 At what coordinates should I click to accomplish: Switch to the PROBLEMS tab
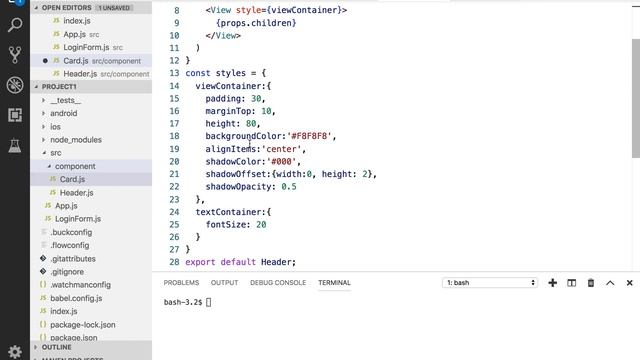point(181,282)
